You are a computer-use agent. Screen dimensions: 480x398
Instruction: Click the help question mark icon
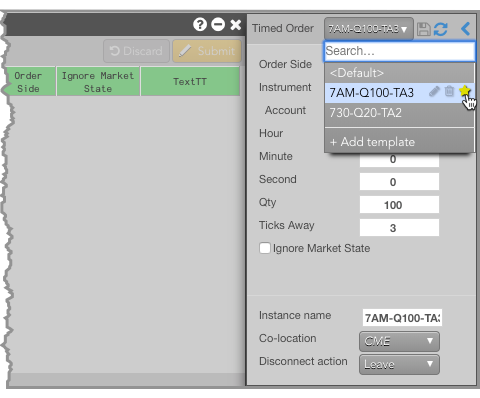pos(200,25)
